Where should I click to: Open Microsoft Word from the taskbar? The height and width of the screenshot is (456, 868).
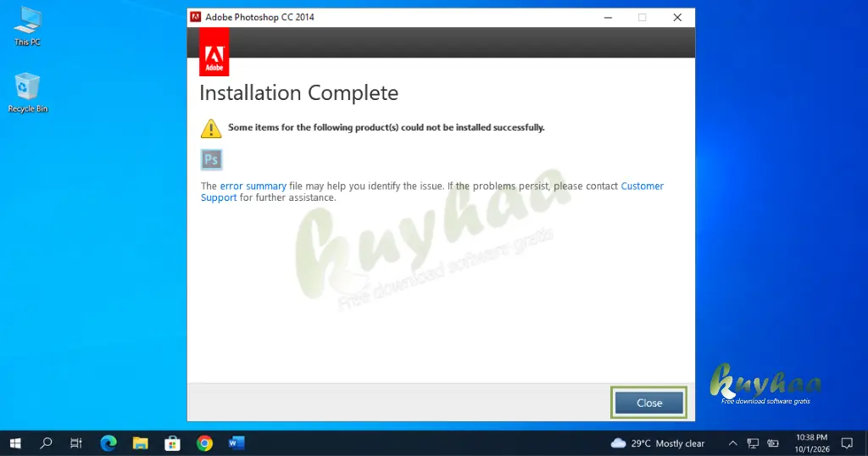coord(236,443)
